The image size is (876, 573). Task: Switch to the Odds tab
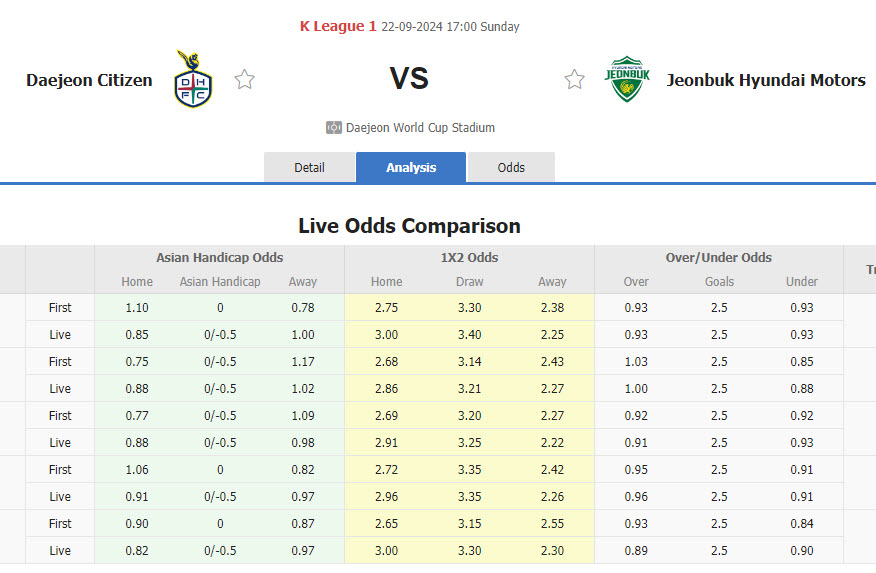pyautogui.click(x=511, y=167)
